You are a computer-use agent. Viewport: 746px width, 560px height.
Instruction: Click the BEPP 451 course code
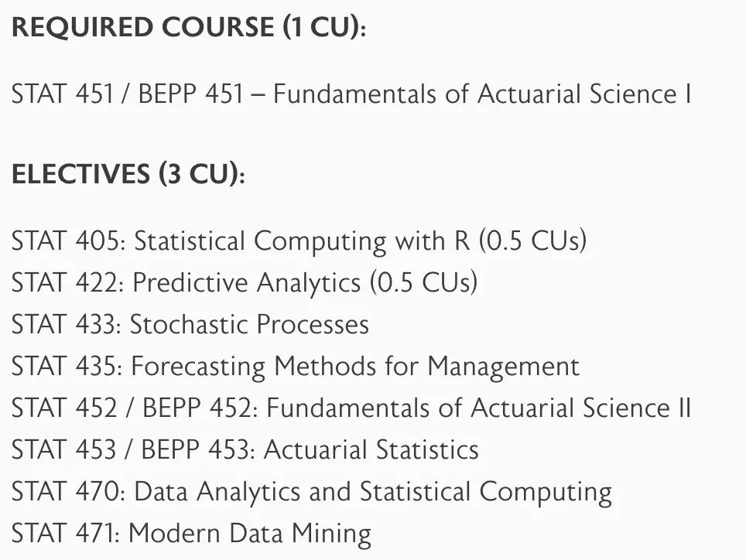pos(190,94)
